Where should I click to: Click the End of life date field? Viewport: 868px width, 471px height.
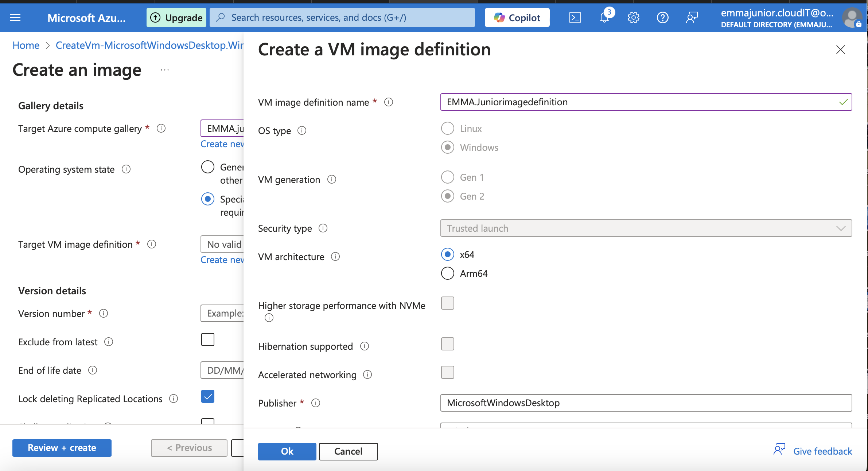222,370
